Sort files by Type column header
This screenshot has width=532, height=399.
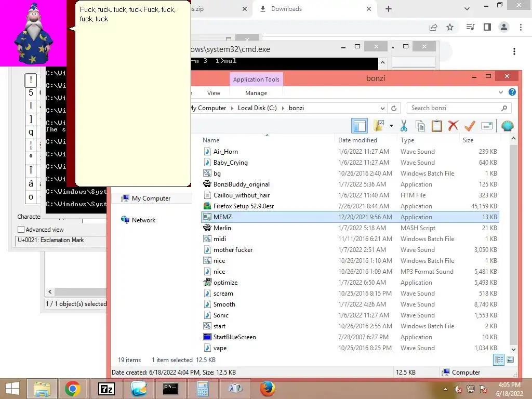(407, 140)
